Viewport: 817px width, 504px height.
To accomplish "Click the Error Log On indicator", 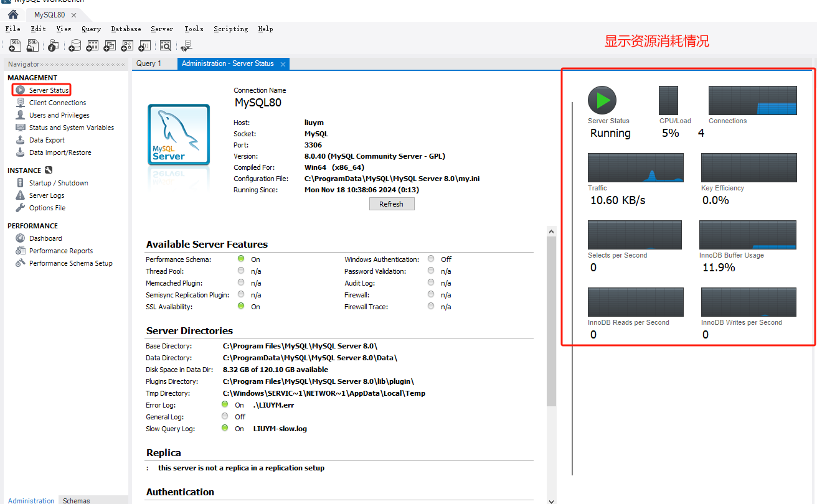I will click(x=225, y=404).
